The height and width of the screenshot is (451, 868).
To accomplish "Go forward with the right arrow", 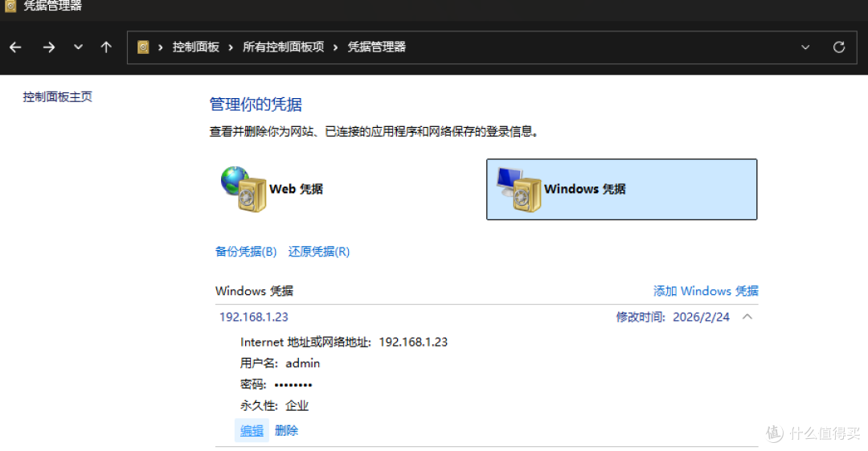I will tap(49, 47).
